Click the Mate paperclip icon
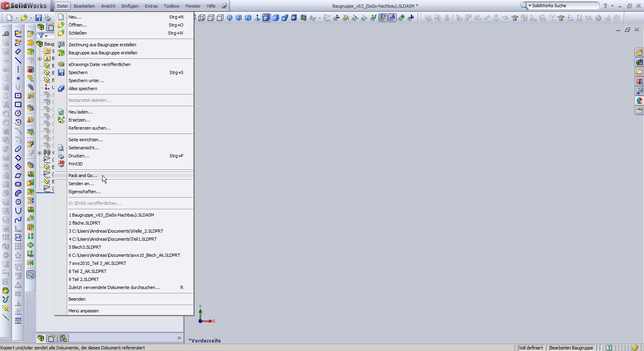 click(31, 87)
